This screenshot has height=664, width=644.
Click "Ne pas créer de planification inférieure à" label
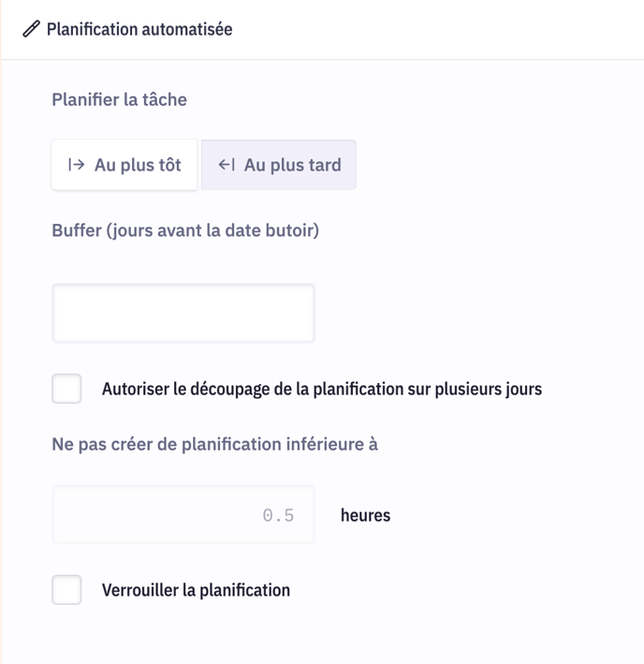(214, 444)
